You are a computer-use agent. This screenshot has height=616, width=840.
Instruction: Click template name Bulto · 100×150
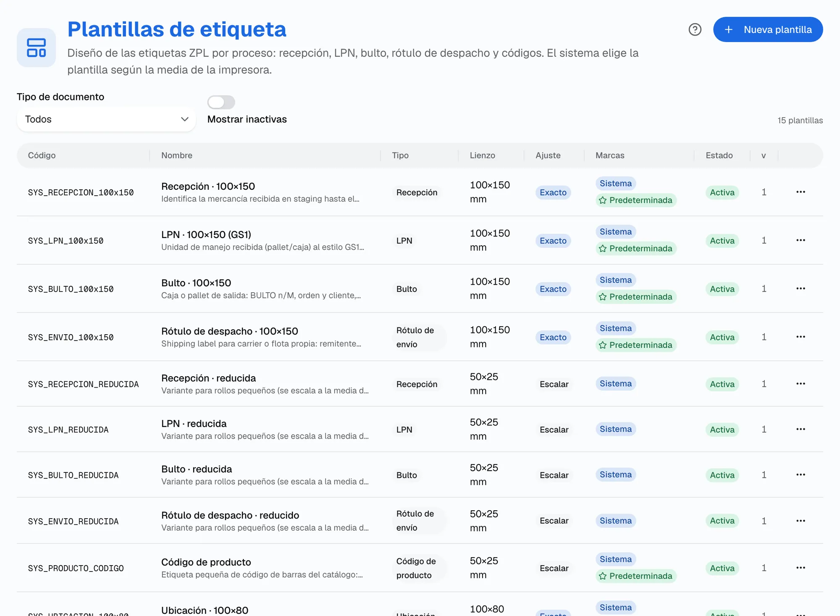(196, 283)
